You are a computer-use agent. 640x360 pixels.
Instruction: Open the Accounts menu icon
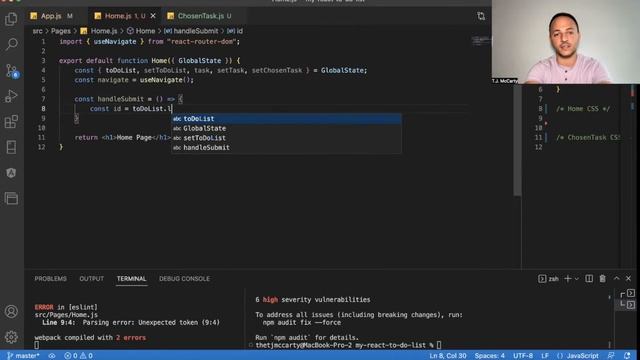(x=11, y=311)
